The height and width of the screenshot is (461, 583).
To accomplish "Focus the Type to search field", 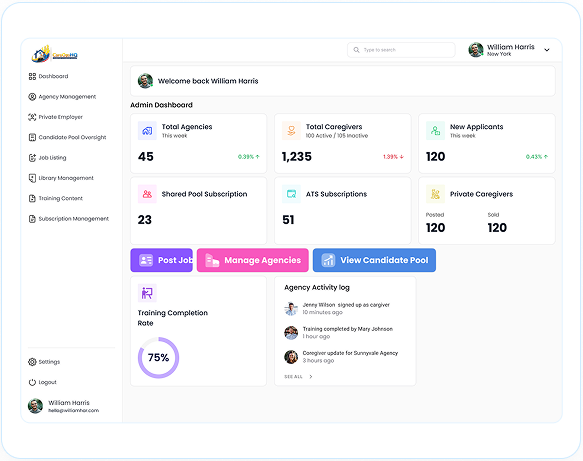I will point(401,50).
